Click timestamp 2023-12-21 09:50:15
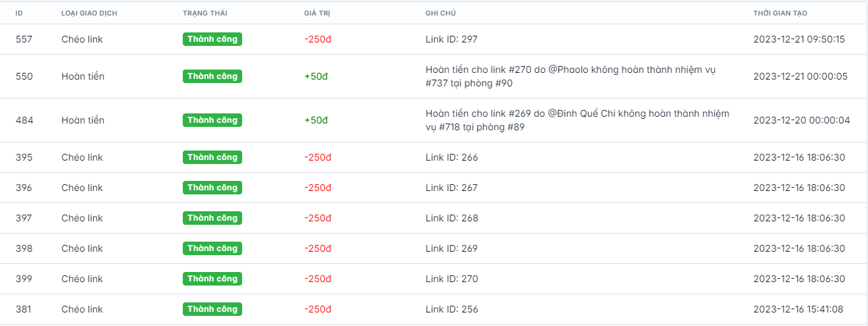The height and width of the screenshot is (326, 868). (x=799, y=39)
